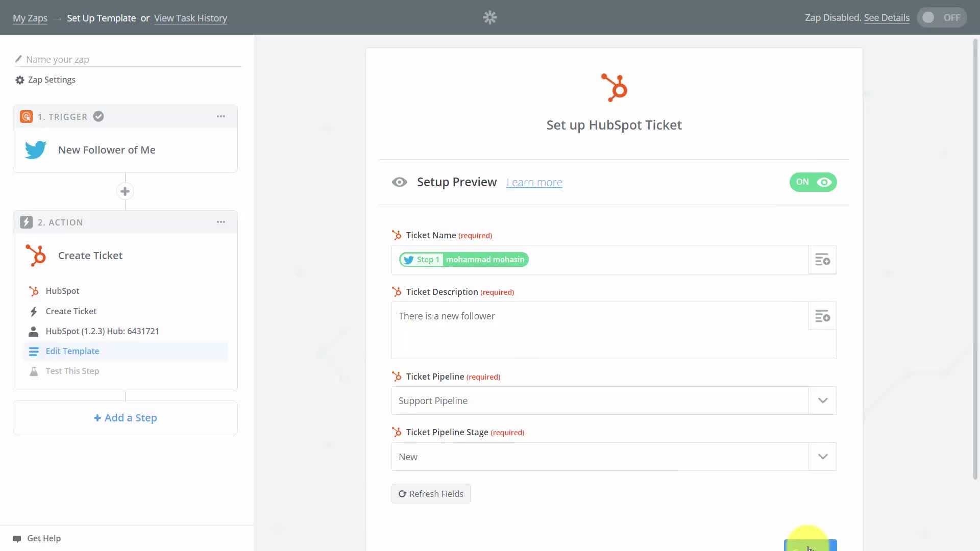Insert a field in Ticket Name
This screenshot has width=980, height=551.
click(822, 260)
